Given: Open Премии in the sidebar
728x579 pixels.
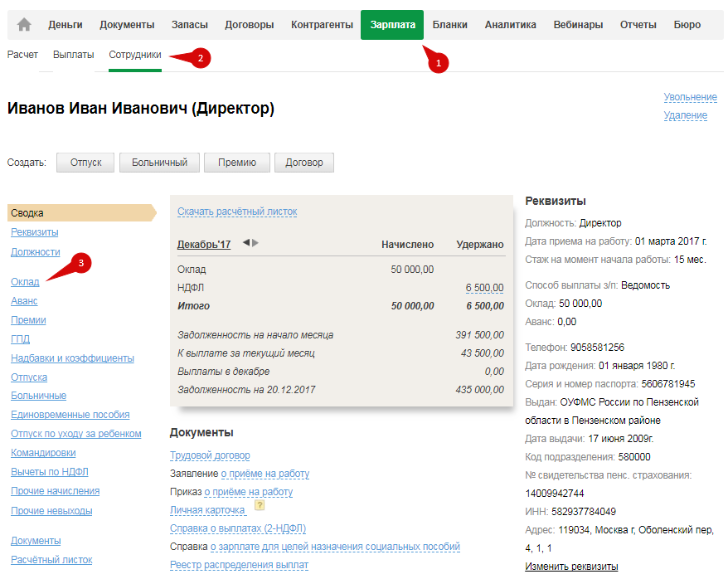Looking at the screenshot, I should coord(28,320).
